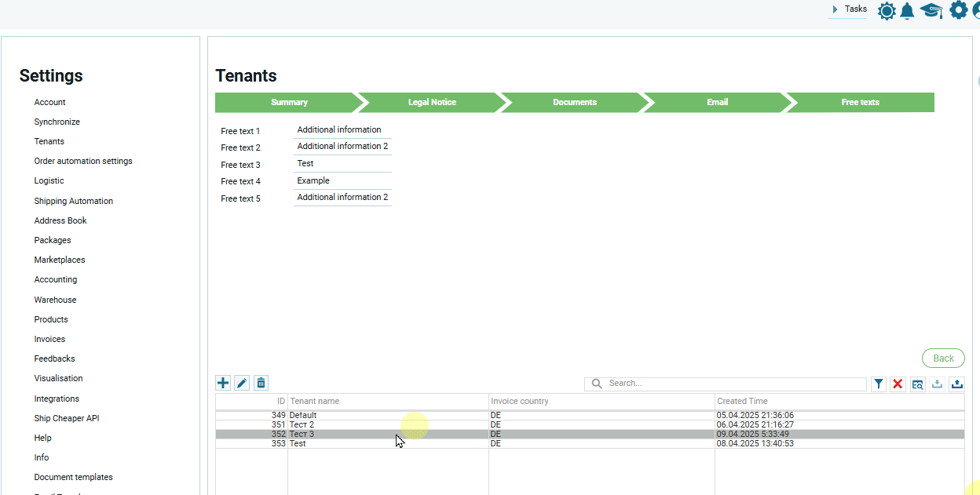Switch to the Legal Notice step tab
Screen dimensions: 980x495
tap(431, 103)
